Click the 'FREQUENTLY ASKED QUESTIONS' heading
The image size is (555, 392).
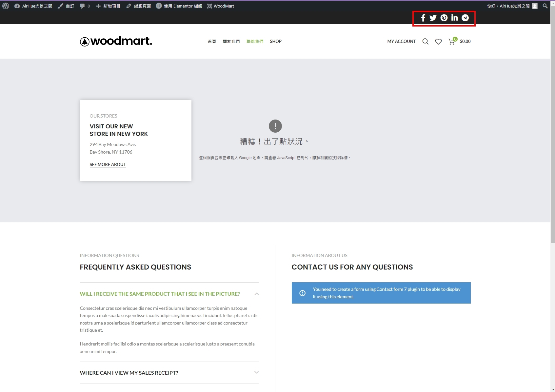click(135, 267)
